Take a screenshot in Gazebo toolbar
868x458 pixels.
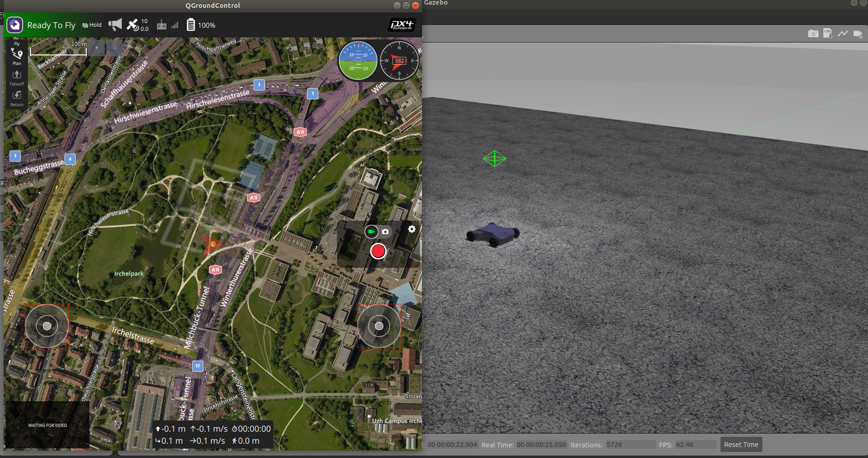[x=813, y=34]
